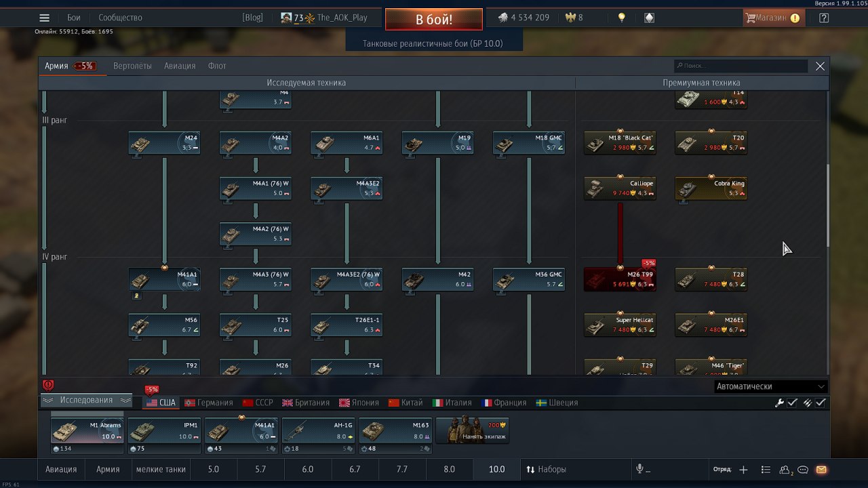Click the В бой! battle button
Screen dimensions: 868x488
434,20
